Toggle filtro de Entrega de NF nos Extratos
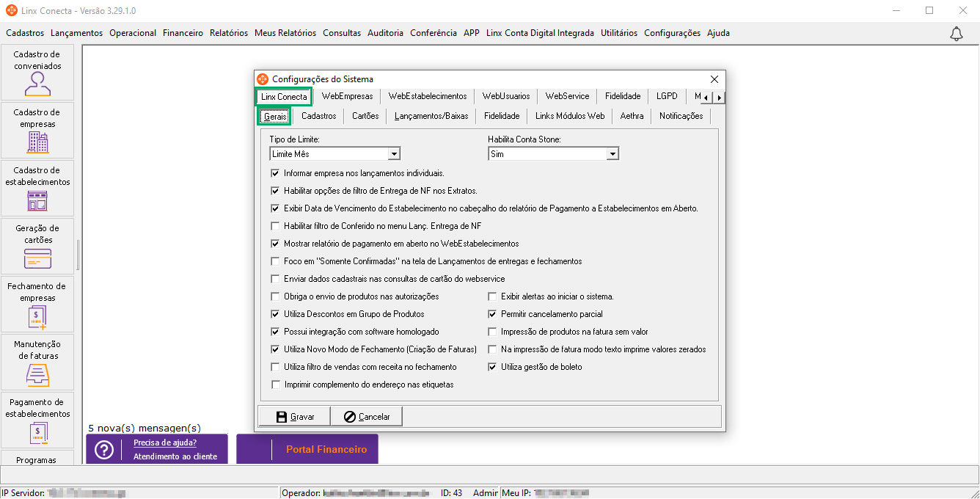The image size is (980, 499). tap(276, 191)
